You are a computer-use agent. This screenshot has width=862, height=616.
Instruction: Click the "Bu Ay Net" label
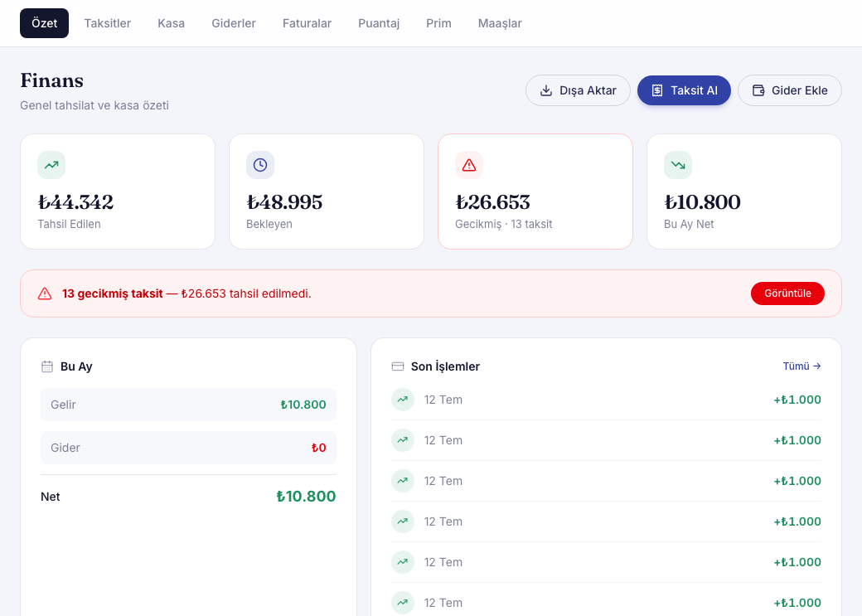[x=689, y=224]
